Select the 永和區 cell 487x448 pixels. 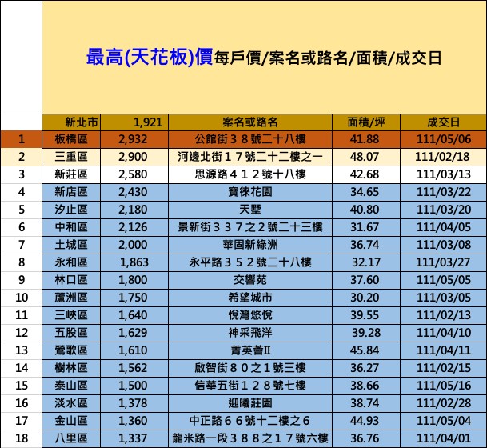pos(71,262)
